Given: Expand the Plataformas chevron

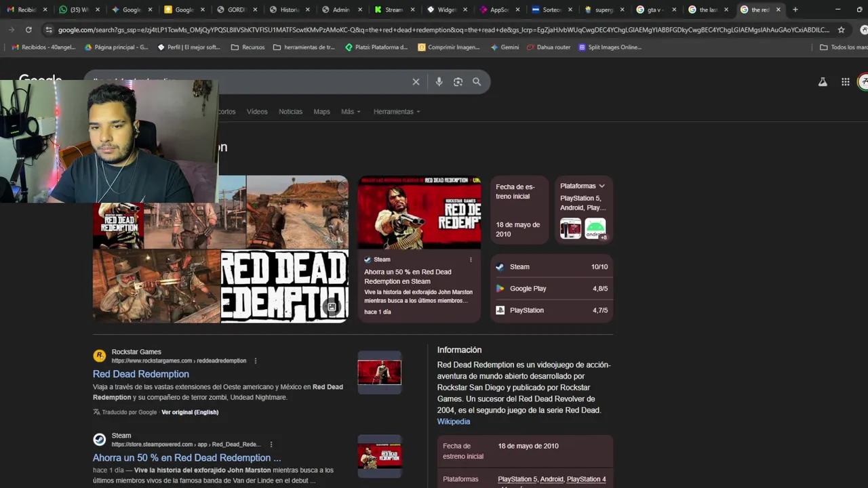Looking at the screenshot, I should [x=601, y=186].
